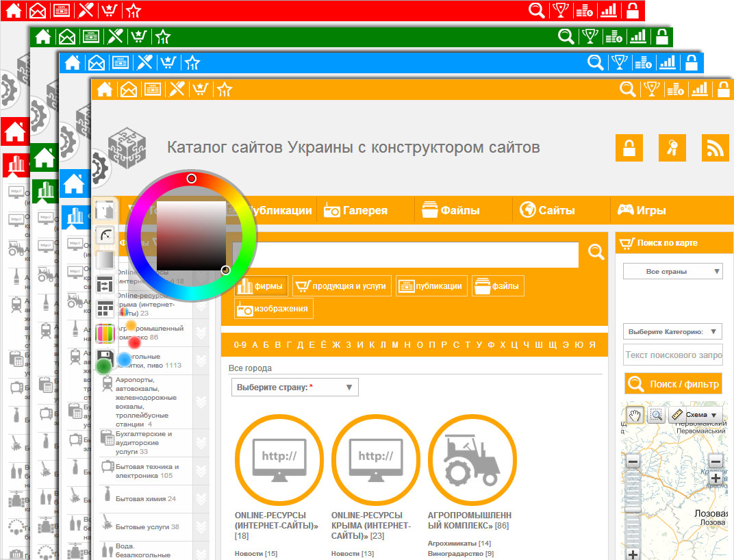Click the hue handle on the color wheel
Viewport: 734px width, 560px height.
tap(192, 179)
